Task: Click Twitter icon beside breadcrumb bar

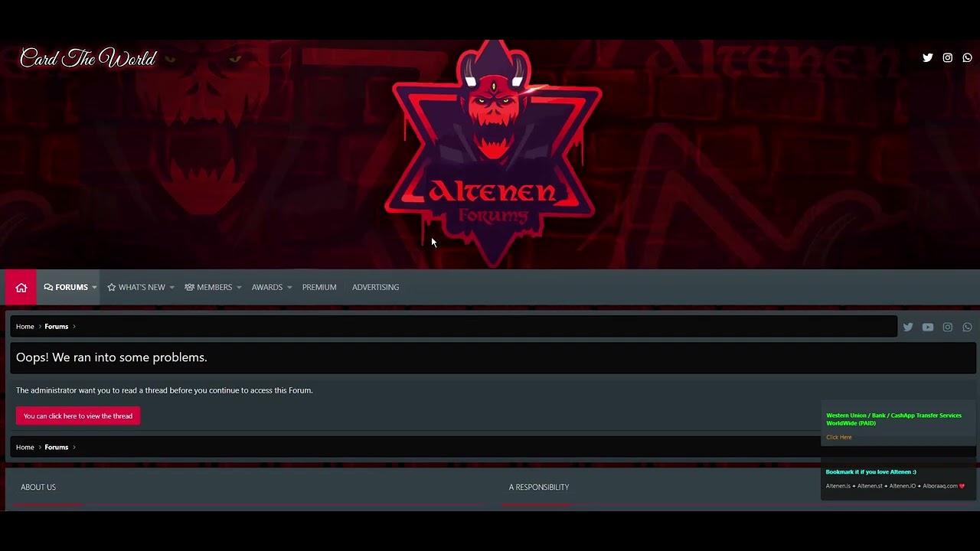Action: click(x=908, y=327)
